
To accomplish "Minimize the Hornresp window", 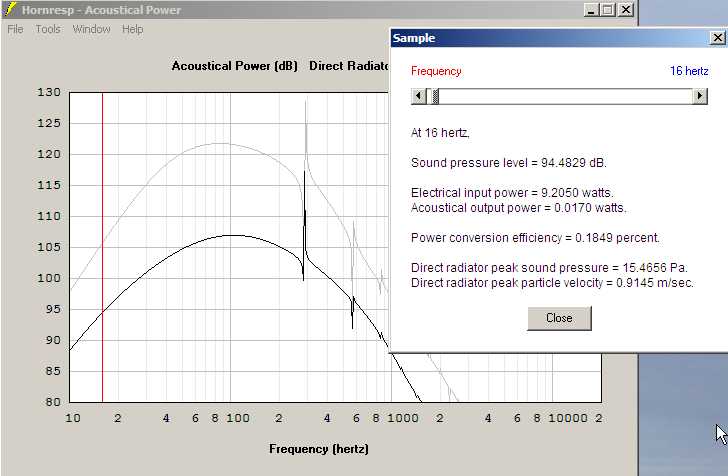I will click(x=591, y=10).
